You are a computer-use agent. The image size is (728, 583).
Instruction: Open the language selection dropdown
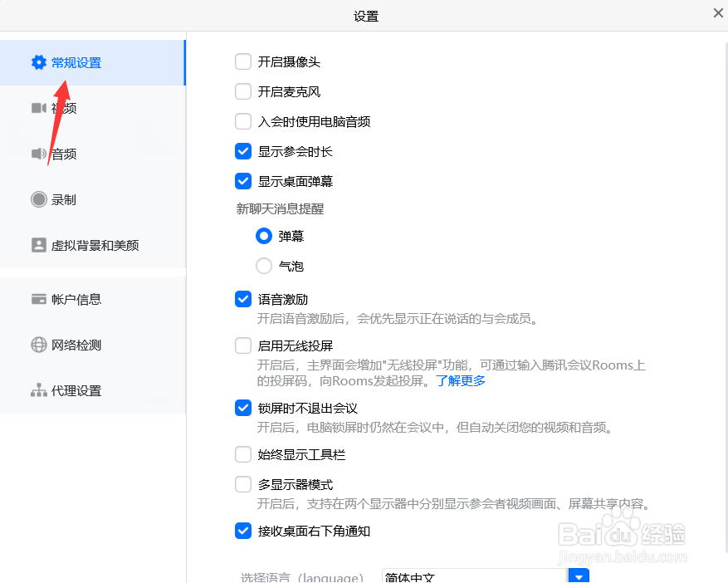pyautogui.click(x=579, y=575)
